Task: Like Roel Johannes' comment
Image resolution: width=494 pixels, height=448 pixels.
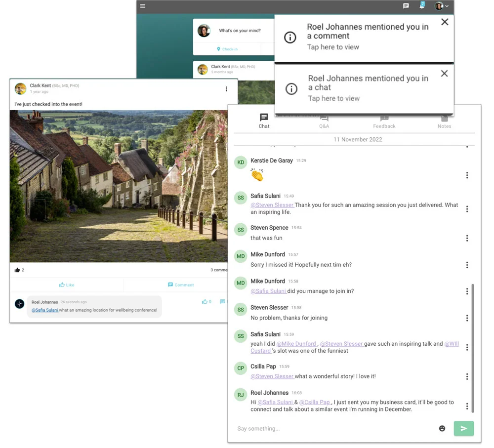Action: coord(206,301)
